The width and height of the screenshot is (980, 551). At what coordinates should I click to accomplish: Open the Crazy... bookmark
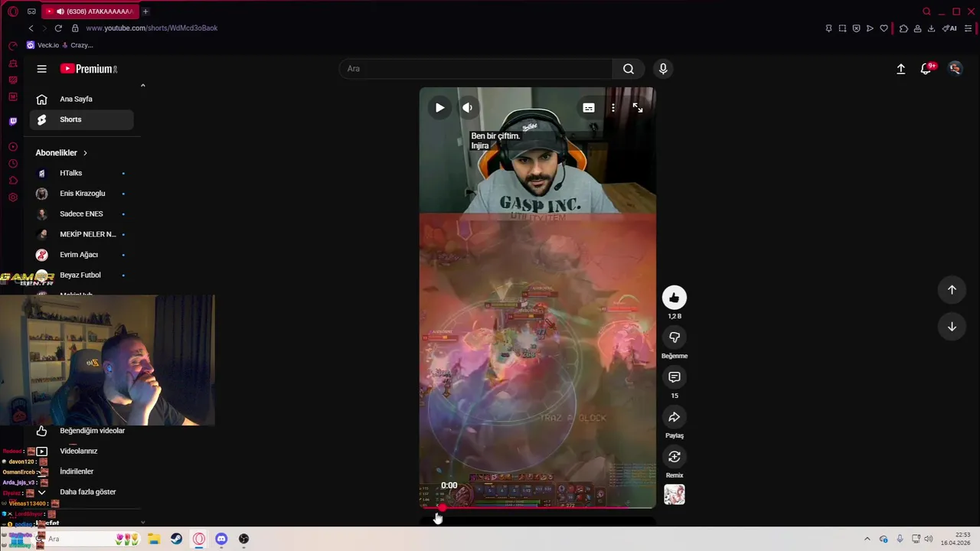point(77,45)
